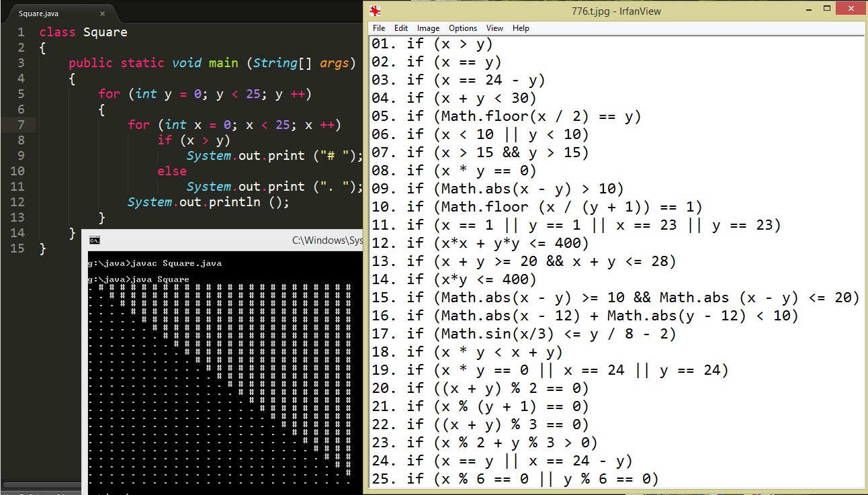Screen dimensions: 868x495
Task: Click line '20. if ((x + y) % 2 == 0)'
Action: tap(480, 388)
